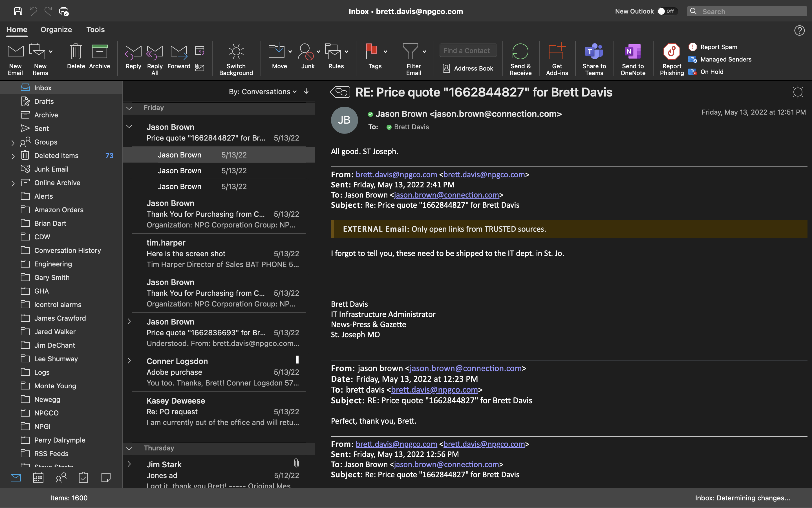Open the Tasks view in the bottom navigation
This screenshot has width=812, height=508.
coord(83,478)
